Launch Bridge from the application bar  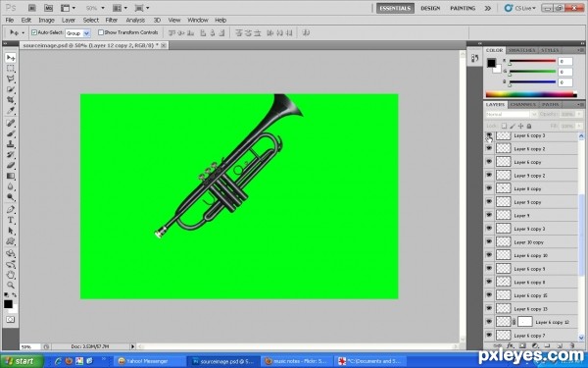click(32, 8)
